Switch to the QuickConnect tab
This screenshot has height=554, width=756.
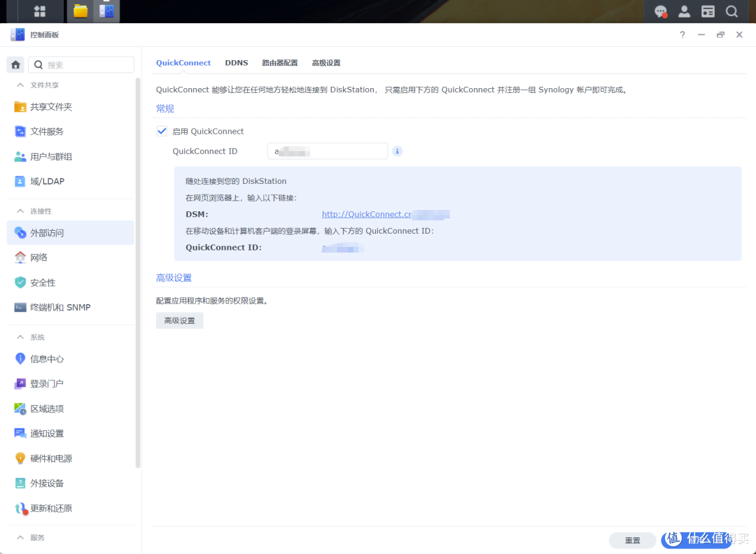pyautogui.click(x=183, y=63)
